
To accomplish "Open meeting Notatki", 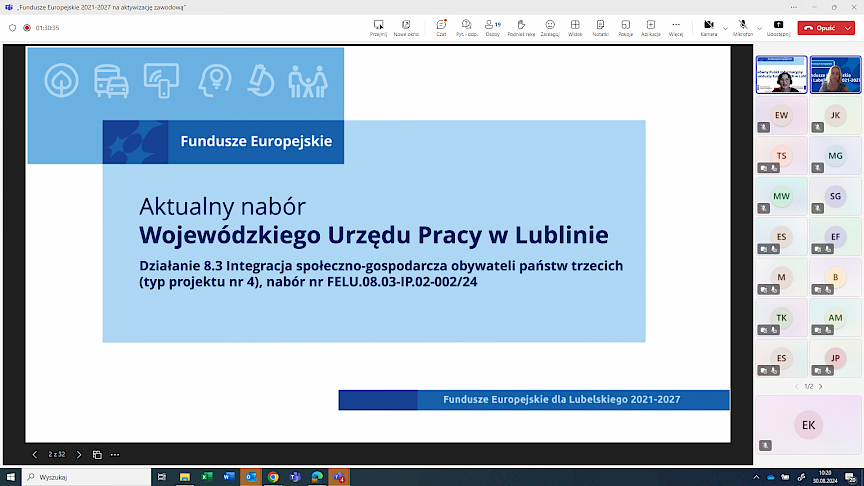I will tap(600, 28).
